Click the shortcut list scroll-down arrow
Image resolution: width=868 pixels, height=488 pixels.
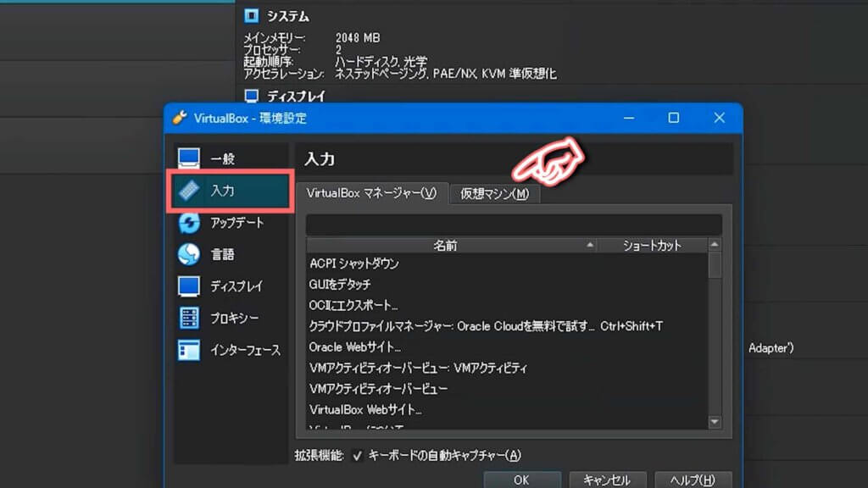[x=715, y=422]
